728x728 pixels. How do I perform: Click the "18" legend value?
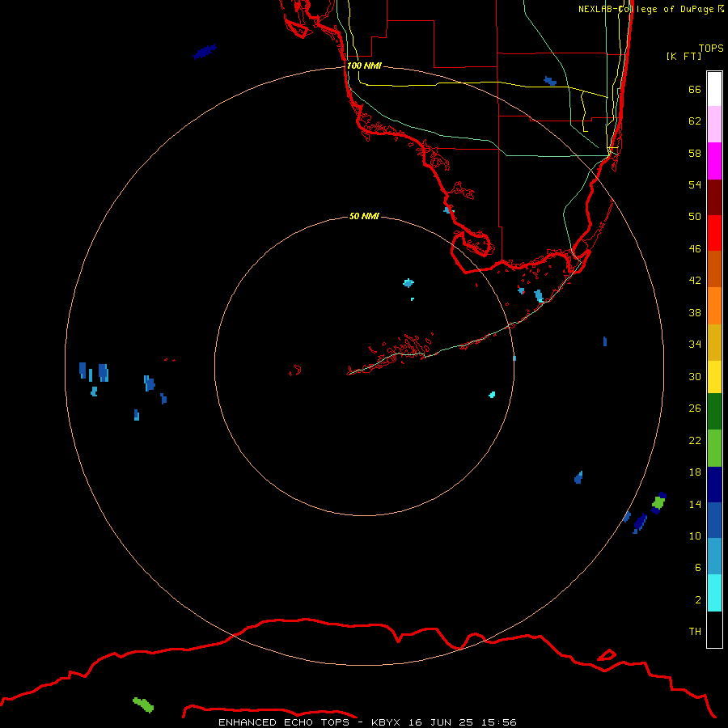pos(695,472)
